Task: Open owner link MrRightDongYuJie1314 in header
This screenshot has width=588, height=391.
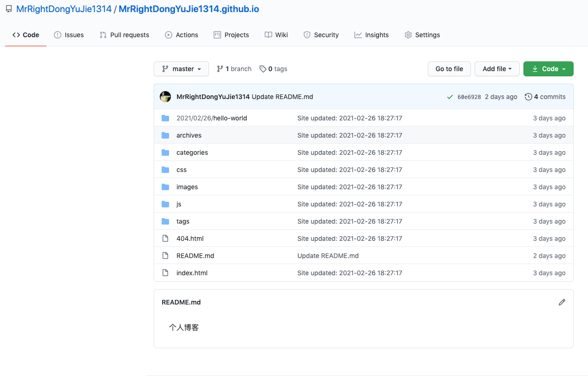Action: (x=64, y=9)
